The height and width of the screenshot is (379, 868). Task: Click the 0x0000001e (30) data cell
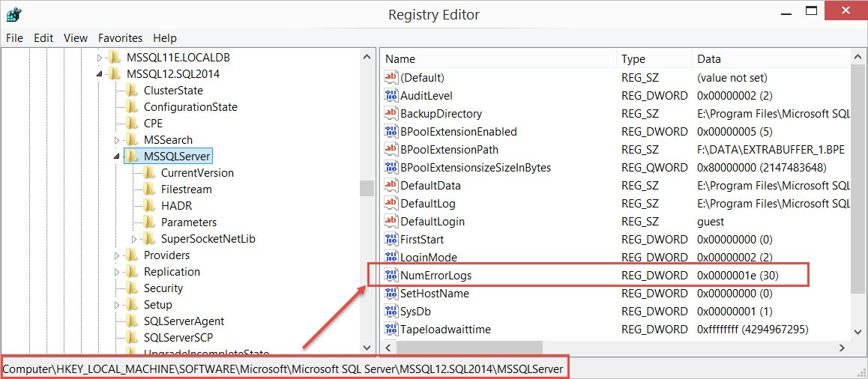[738, 275]
